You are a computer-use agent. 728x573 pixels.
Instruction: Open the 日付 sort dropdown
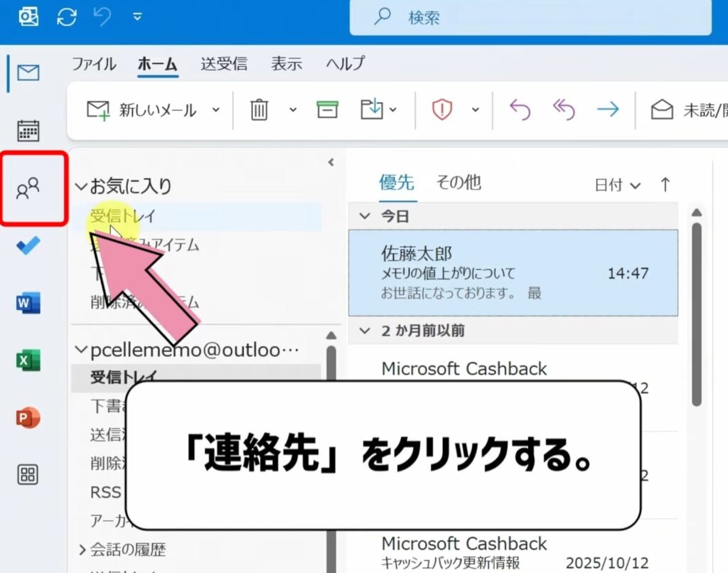click(x=616, y=183)
